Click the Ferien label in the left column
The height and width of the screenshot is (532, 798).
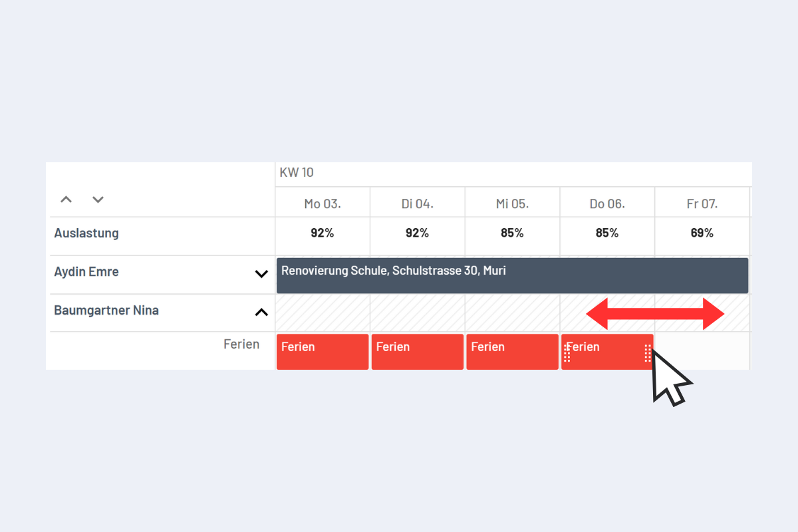242,344
